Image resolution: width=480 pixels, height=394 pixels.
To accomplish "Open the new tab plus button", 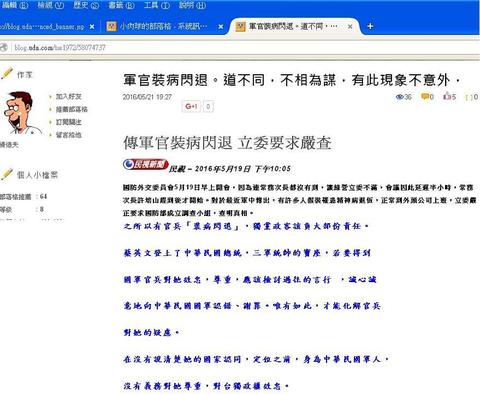I will 370,26.
